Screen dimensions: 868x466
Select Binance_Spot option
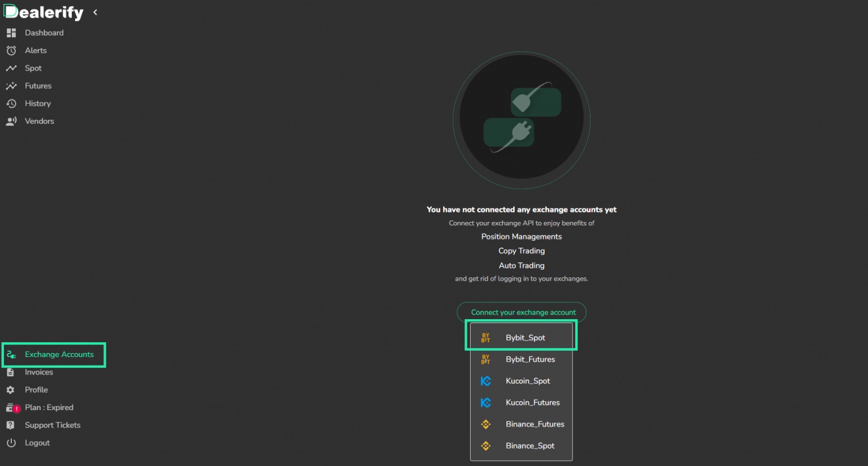[521, 446]
